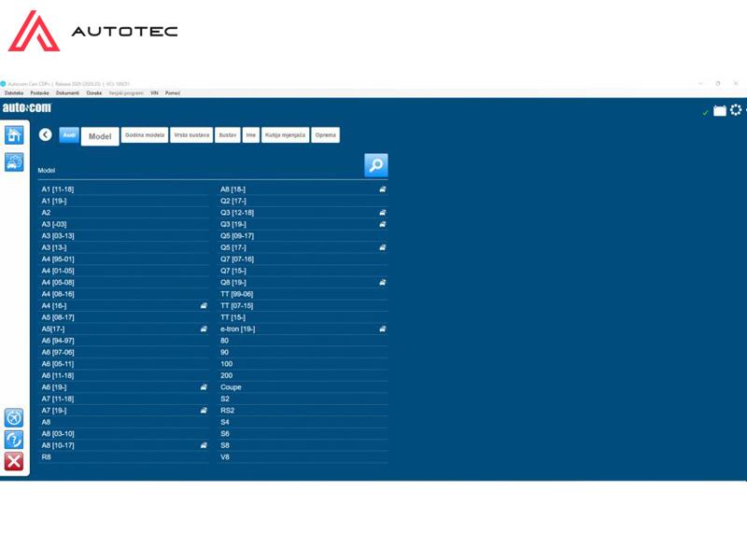747x560 pixels.
Task: Open the VIN menu
Action: [154, 93]
